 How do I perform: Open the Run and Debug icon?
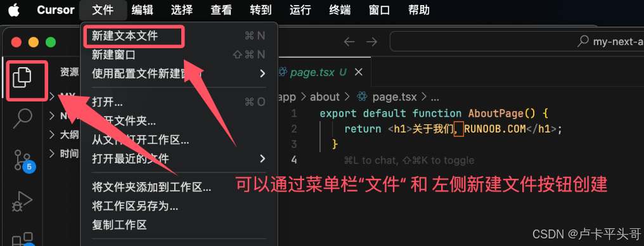pyautogui.click(x=22, y=201)
